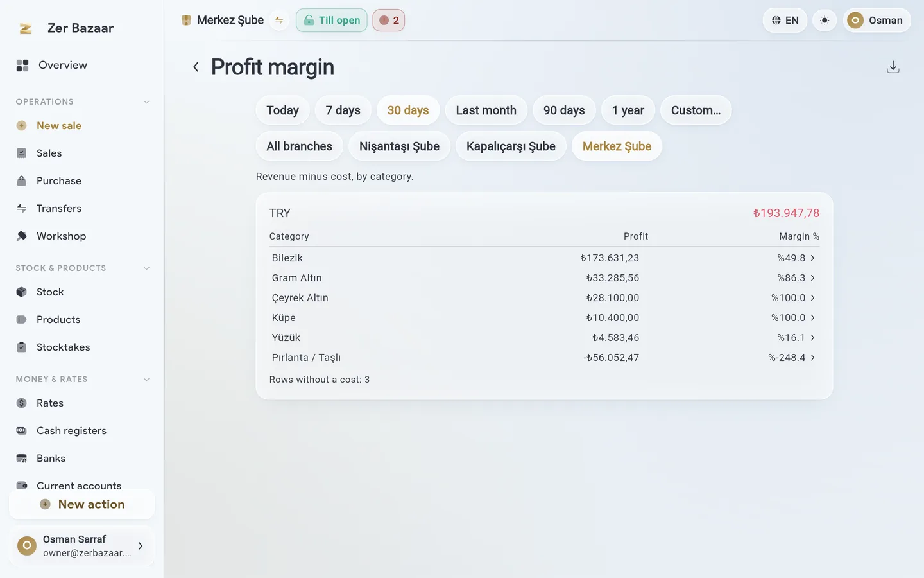Click the Profit column header
The width and height of the screenshot is (924, 578).
[x=636, y=236]
